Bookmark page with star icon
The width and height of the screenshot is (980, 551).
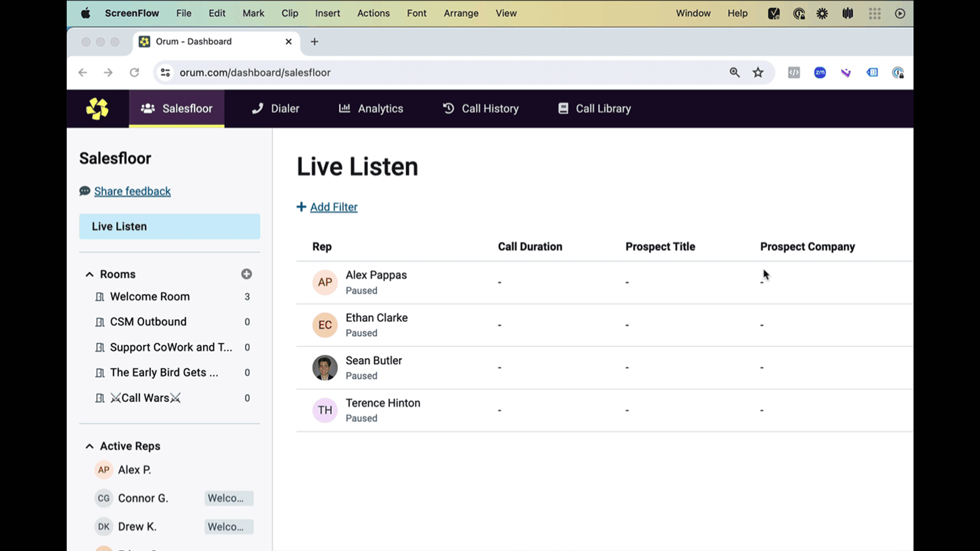[x=758, y=72]
